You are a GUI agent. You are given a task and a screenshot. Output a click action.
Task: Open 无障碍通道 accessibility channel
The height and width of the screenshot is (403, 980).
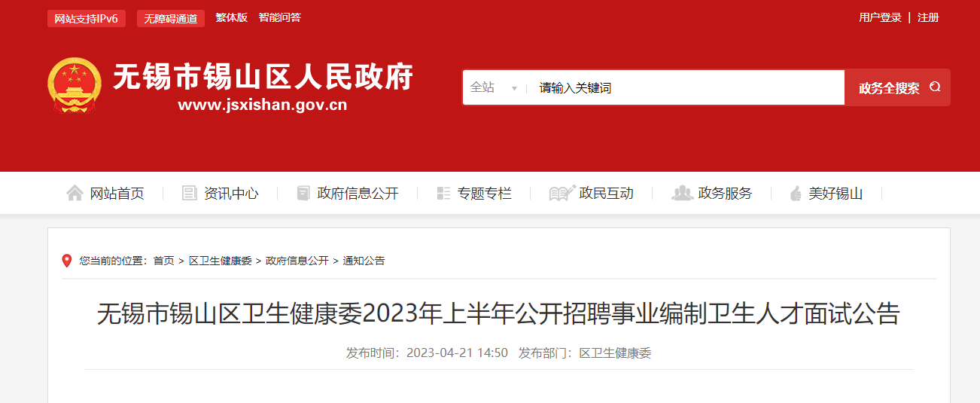tap(171, 19)
